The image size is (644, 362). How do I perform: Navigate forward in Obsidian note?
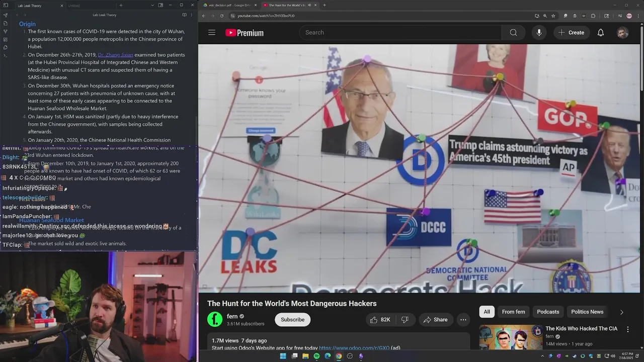point(25,15)
